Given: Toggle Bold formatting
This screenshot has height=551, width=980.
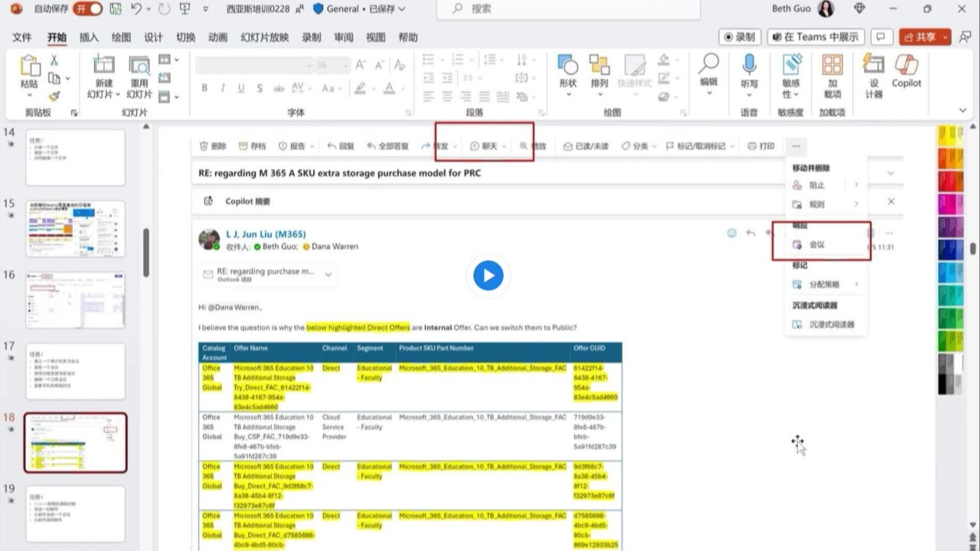Looking at the screenshot, I should (x=204, y=88).
